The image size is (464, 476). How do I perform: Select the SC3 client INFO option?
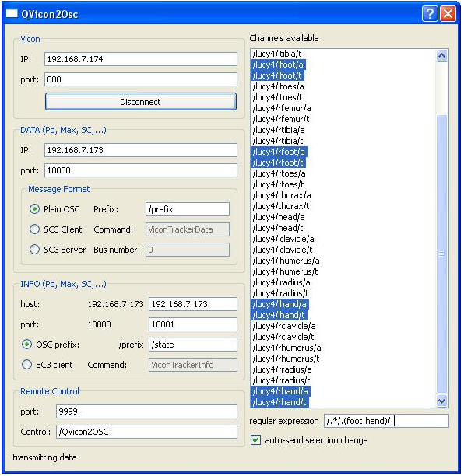pyautogui.click(x=27, y=365)
